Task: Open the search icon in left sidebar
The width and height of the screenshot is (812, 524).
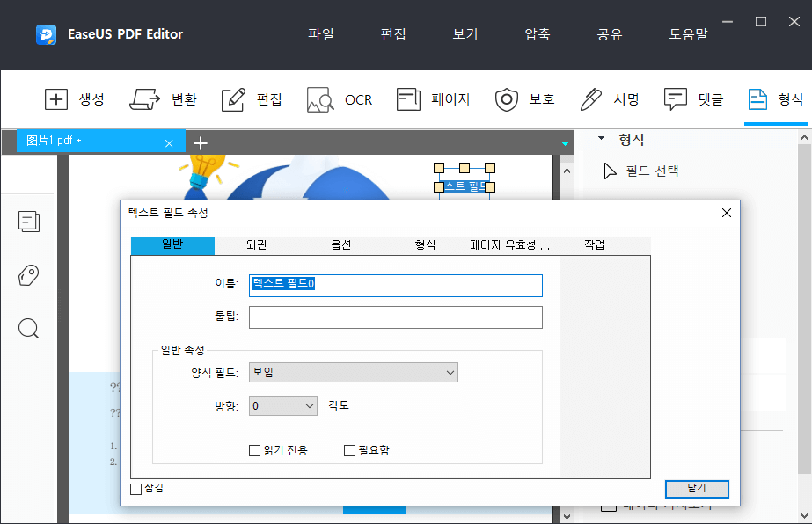Action: point(28,328)
